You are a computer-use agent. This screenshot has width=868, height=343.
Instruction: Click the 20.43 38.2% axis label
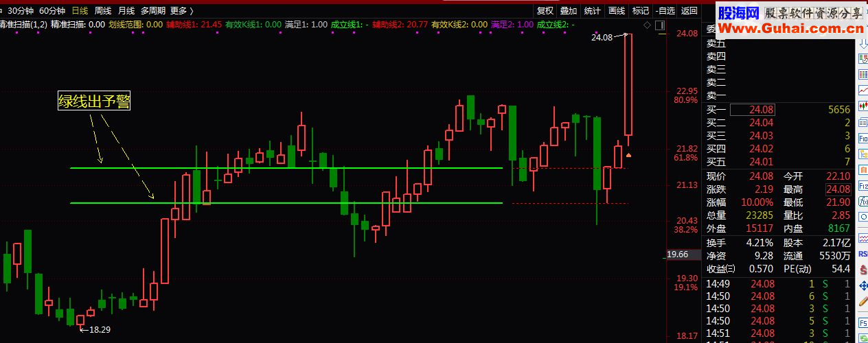pyautogui.click(x=687, y=225)
